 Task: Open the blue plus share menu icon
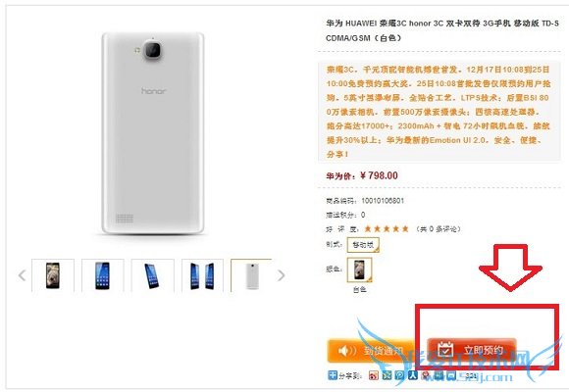point(333,375)
